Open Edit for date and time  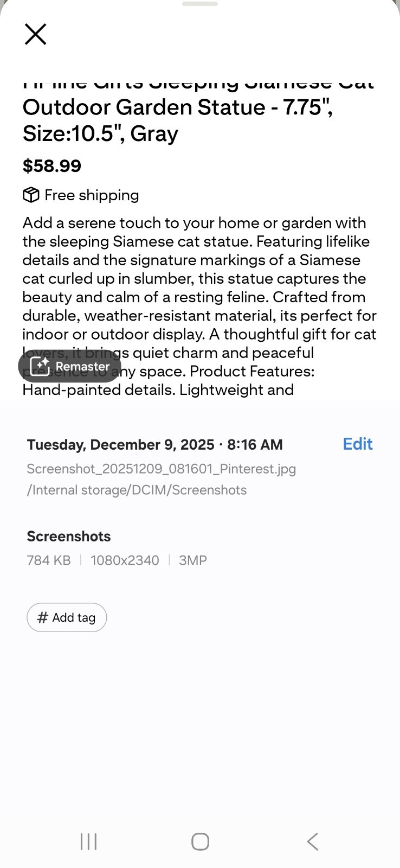click(358, 444)
